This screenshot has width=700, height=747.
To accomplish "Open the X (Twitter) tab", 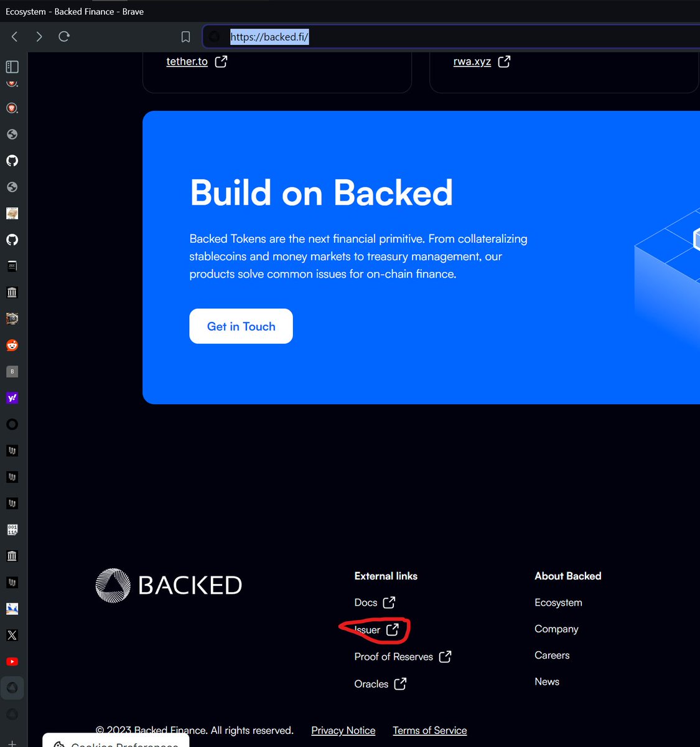I will click(12, 635).
